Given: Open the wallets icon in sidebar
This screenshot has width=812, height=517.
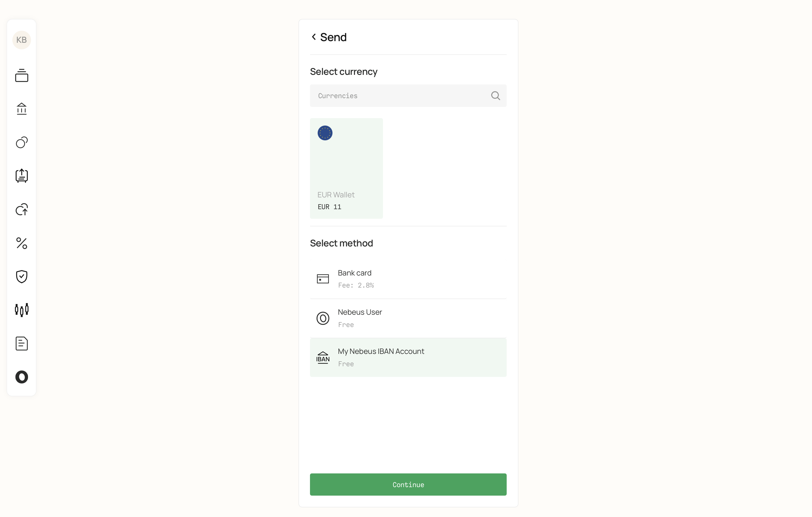Looking at the screenshot, I should [x=22, y=75].
